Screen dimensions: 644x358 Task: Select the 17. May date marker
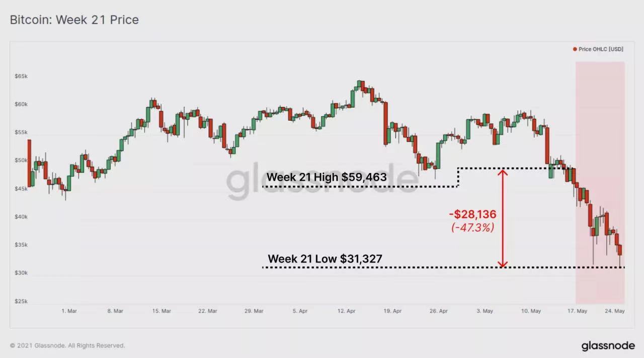point(577,311)
